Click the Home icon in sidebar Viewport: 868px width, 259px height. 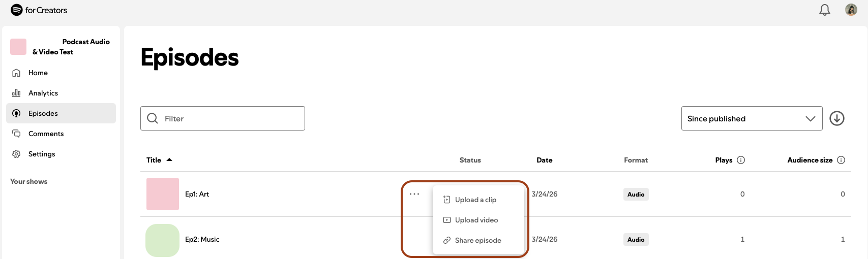coord(16,73)
